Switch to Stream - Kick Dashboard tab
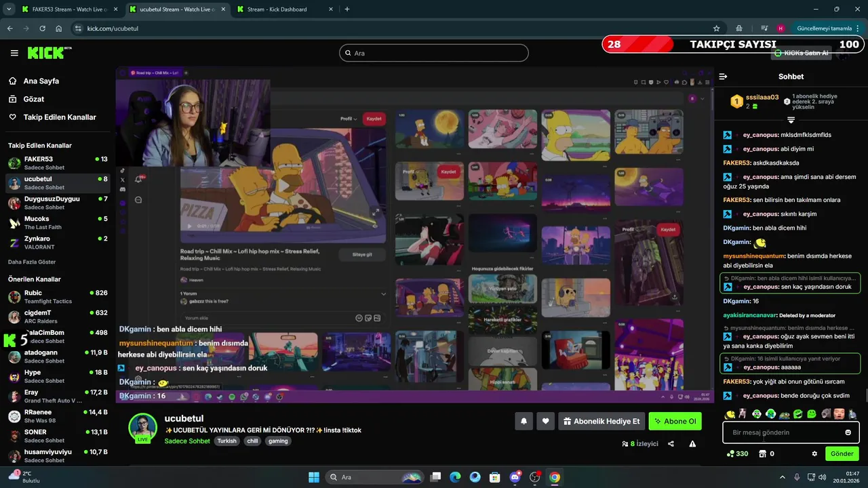This screenshot has height=488, width=868. click(285, 9)
